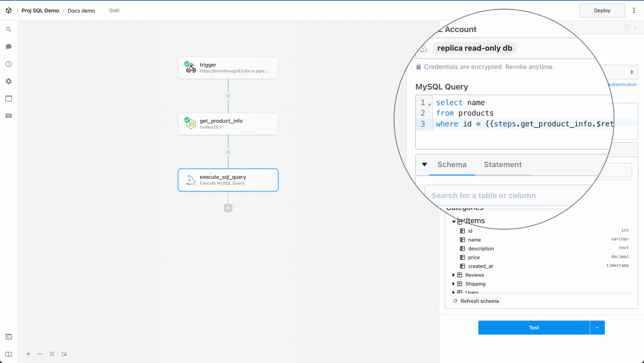Select the Schema tab
This screenshot has height=363, width=644.
click(x=452, y=164)
